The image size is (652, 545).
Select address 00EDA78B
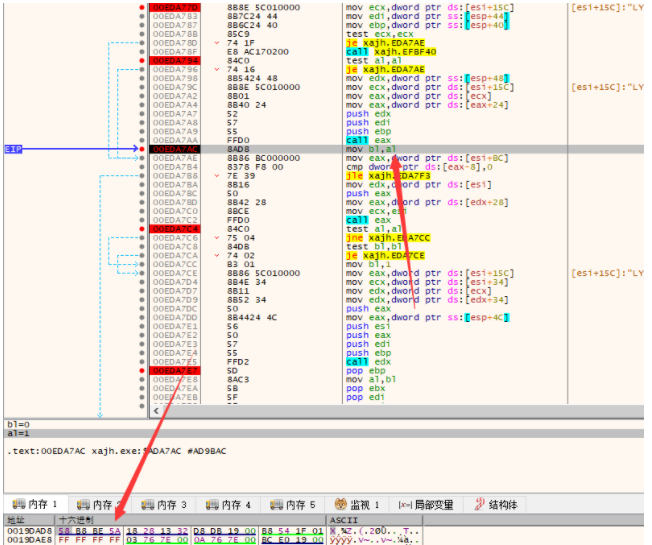coord(175,34)
